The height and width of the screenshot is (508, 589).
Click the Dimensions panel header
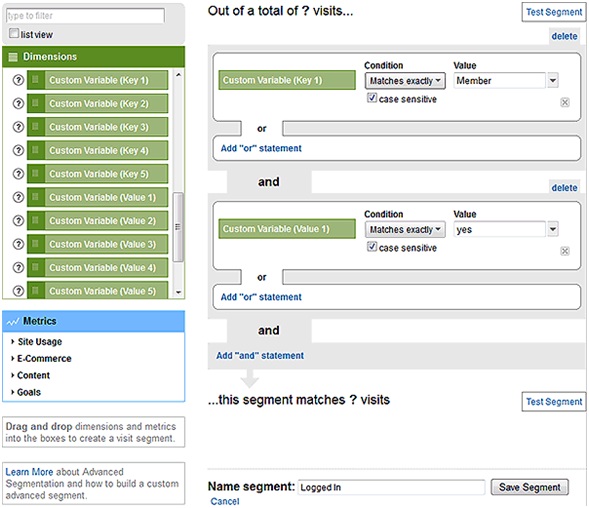[x=94, y=57]
